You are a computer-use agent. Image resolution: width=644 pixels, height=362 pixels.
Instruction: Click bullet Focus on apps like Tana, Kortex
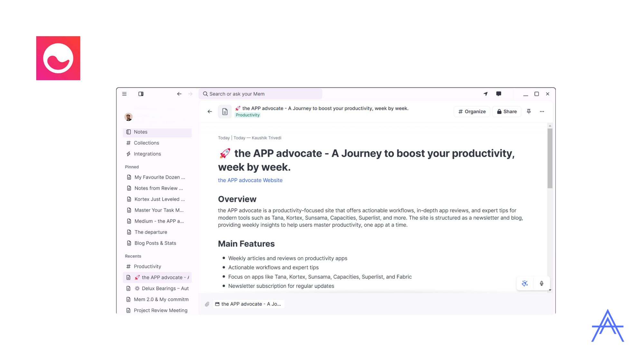click(x=320, y=277)
